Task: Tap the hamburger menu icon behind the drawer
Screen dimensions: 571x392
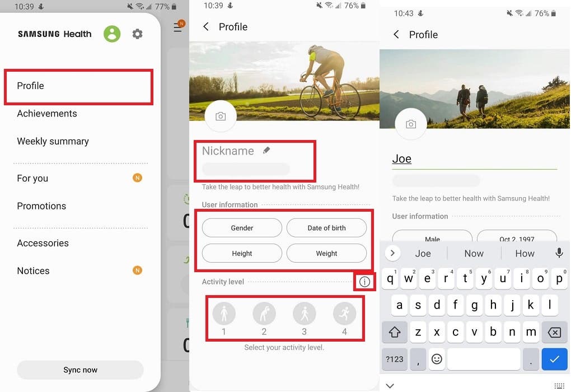Action: click(x=178, y=26)
